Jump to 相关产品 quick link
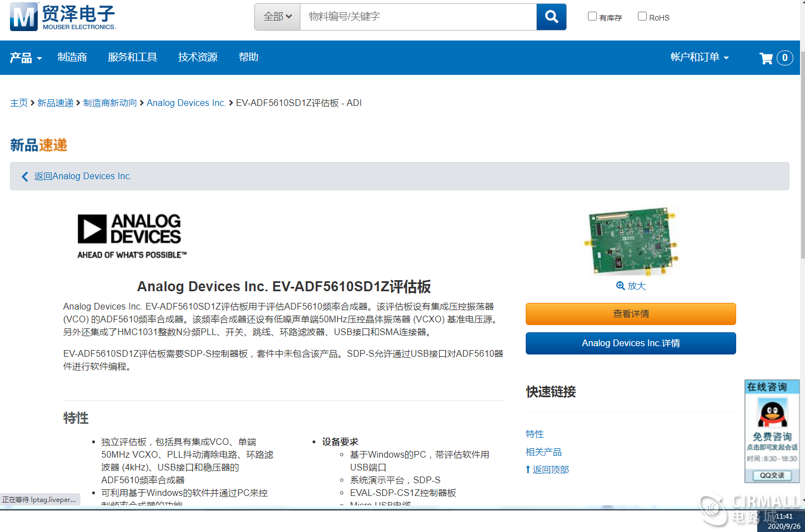 coord(544,452)
